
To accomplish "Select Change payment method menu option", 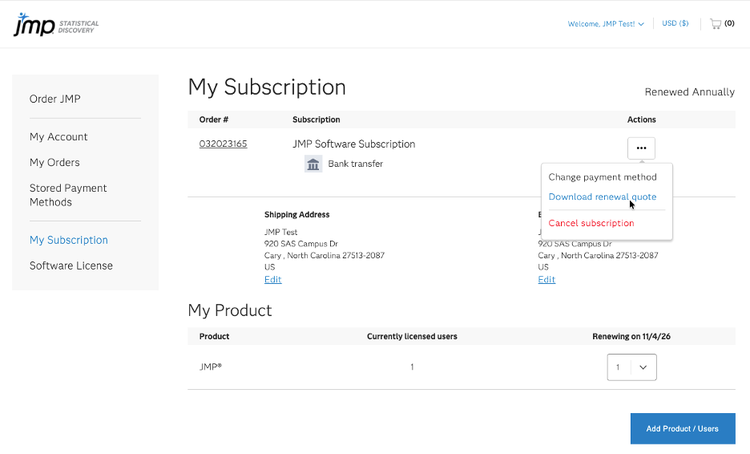I will click(x=602, y=177).
